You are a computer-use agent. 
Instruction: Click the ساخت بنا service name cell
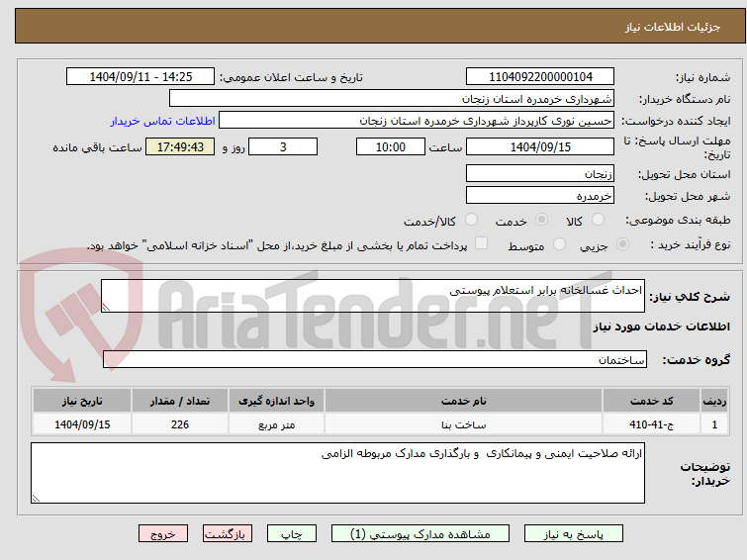464,424
